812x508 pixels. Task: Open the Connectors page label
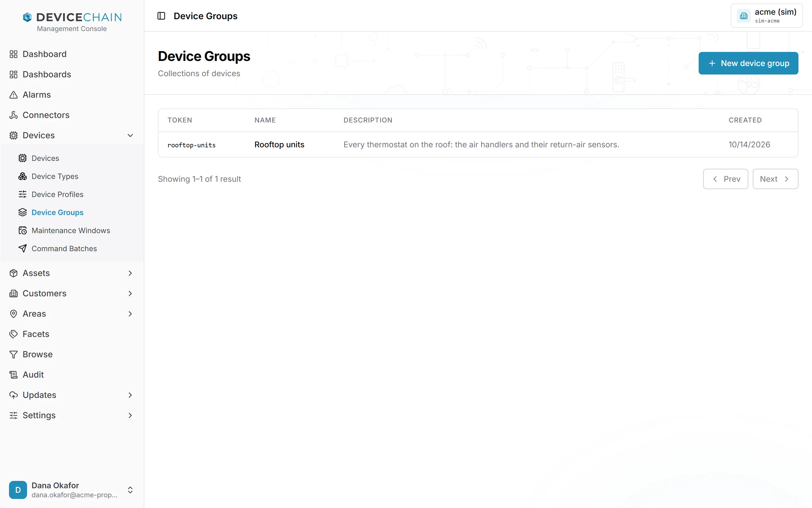pos(46,115)
